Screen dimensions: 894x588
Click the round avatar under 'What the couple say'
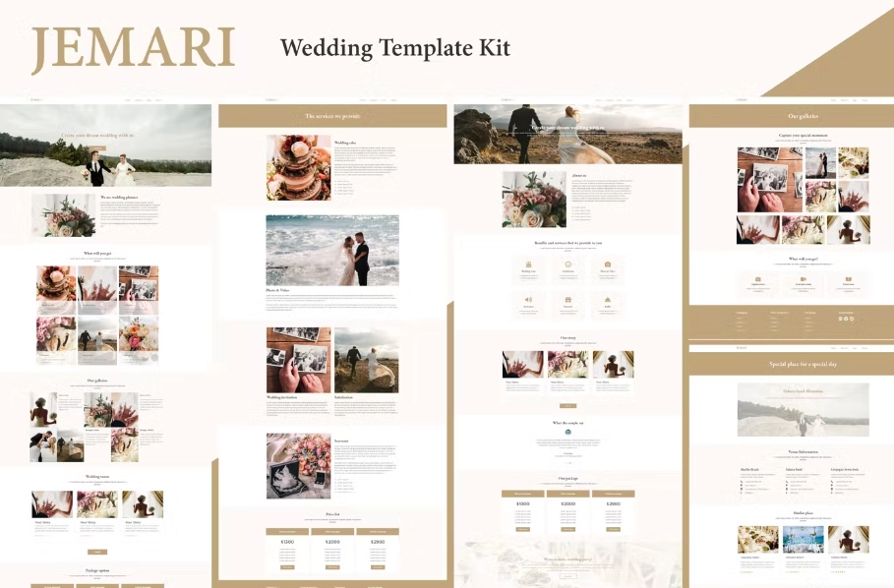(x=567, y=432)
